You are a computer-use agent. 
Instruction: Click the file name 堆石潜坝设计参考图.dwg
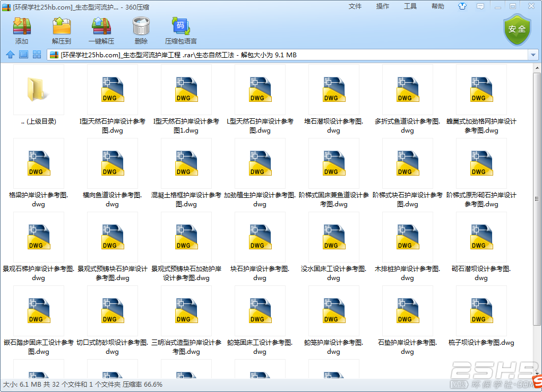click(x=333, y=126)
